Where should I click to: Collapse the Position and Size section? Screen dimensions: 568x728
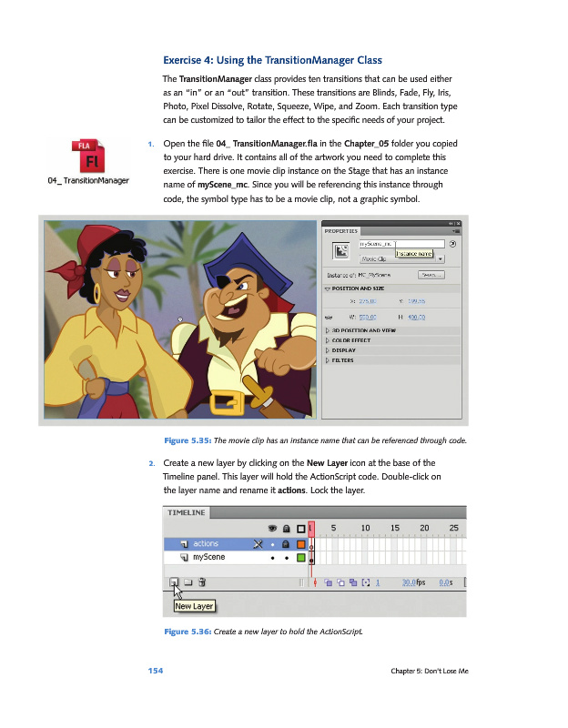[329, 288]
